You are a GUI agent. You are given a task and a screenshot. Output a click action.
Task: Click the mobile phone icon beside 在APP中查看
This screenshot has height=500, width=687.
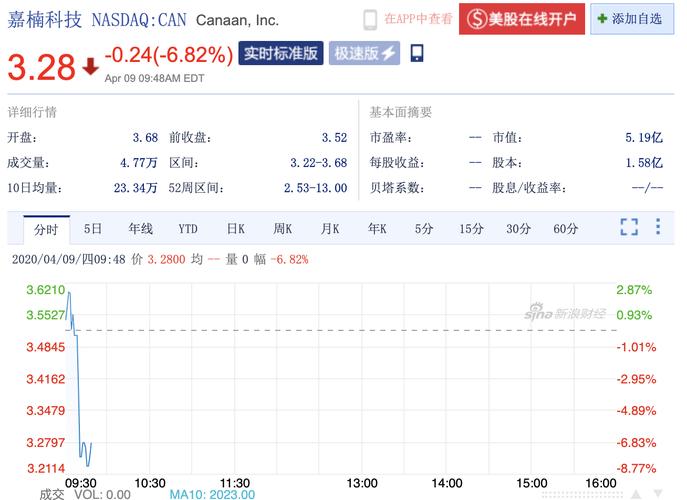coord(370,20)
